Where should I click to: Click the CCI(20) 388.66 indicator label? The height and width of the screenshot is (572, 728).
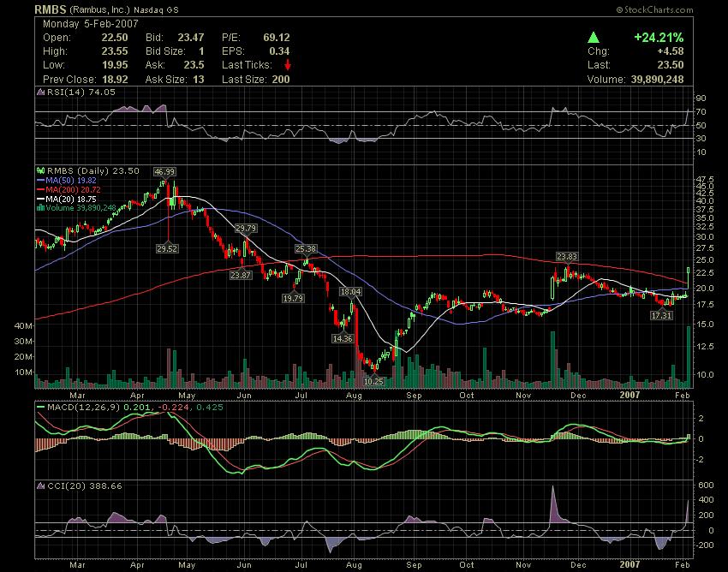pos(85,486)
